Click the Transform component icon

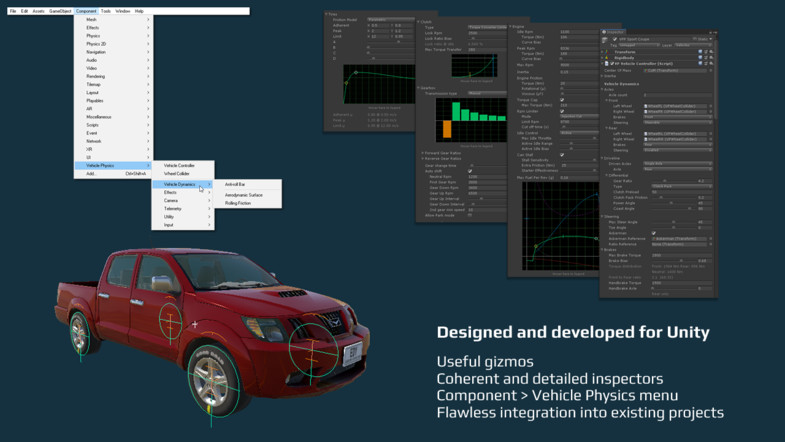607,52
